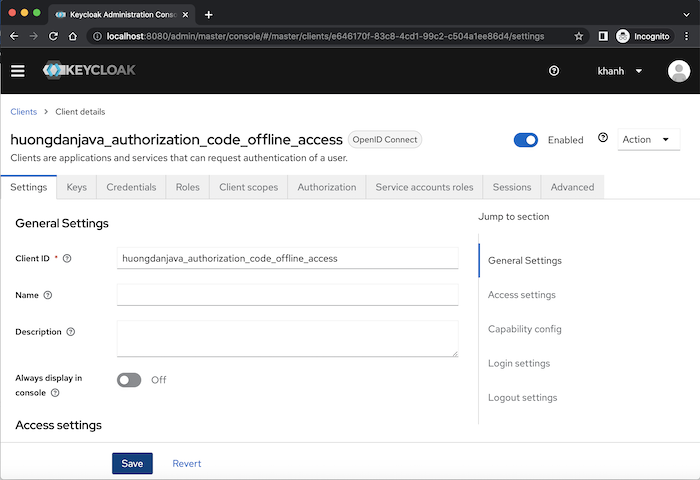Image resolution: width=700 pixels, height=480 pixels.
Task: Reload the page in browser
Action: click(x=53, y=36)
